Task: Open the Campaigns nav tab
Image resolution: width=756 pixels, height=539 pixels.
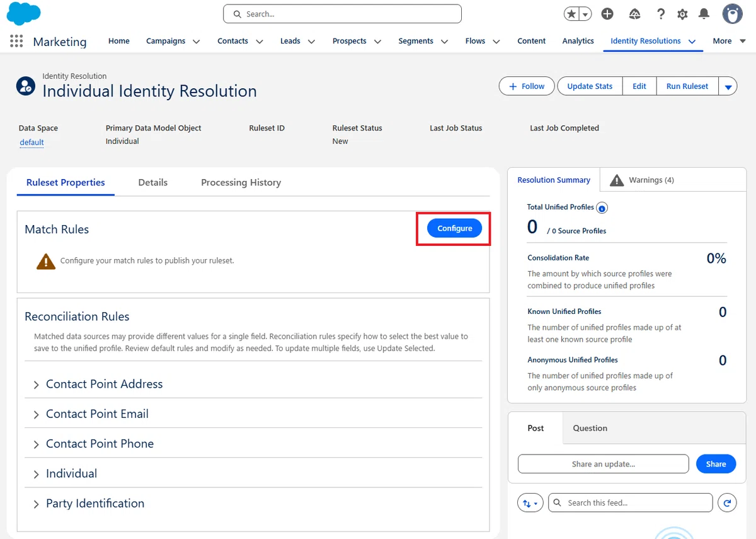Action: (x=166, y=41)
